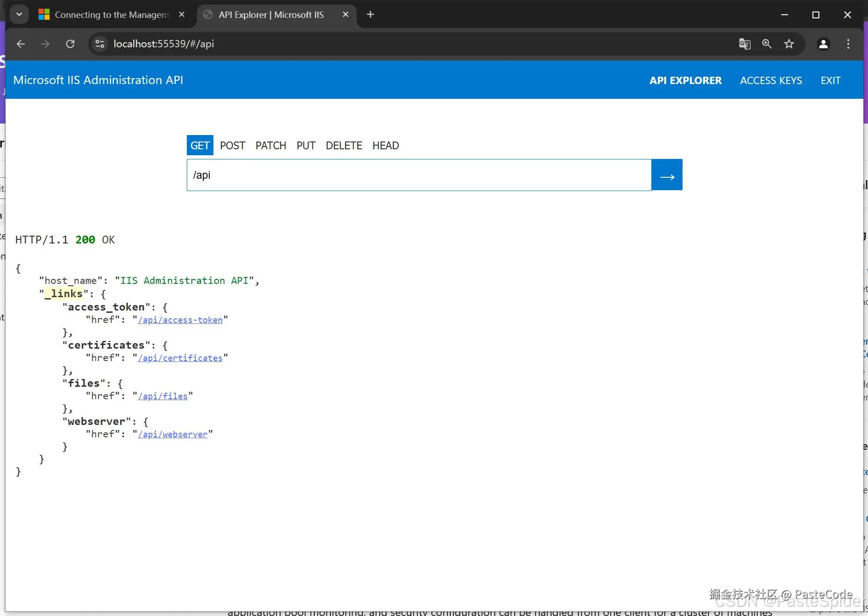Click the "files" key

(x=84, y=384)
